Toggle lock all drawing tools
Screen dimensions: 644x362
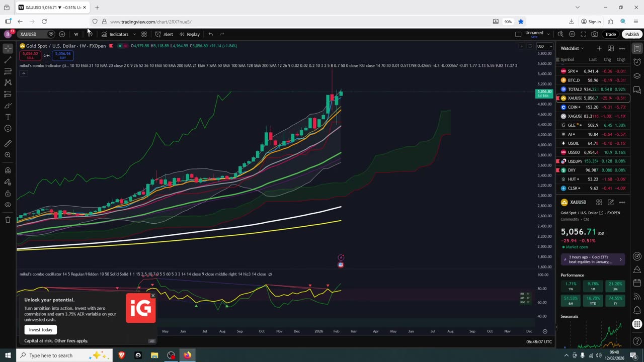[8, 193]
